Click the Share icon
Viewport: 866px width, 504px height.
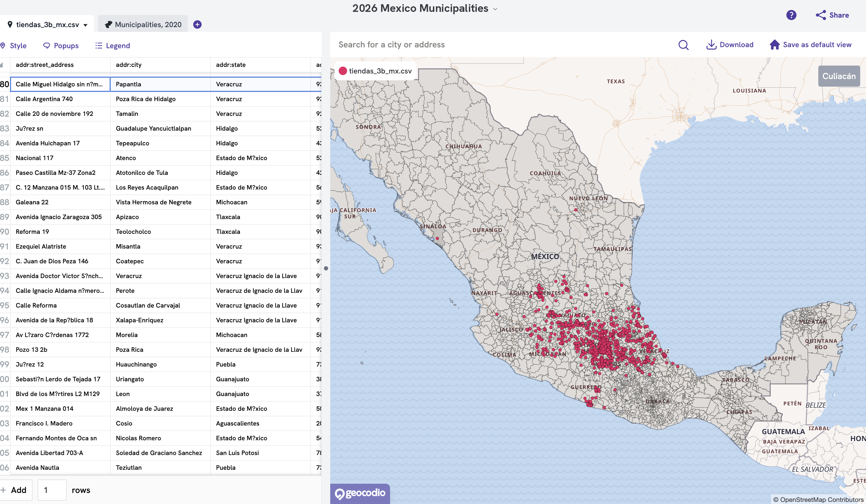[x=821, y=15]
